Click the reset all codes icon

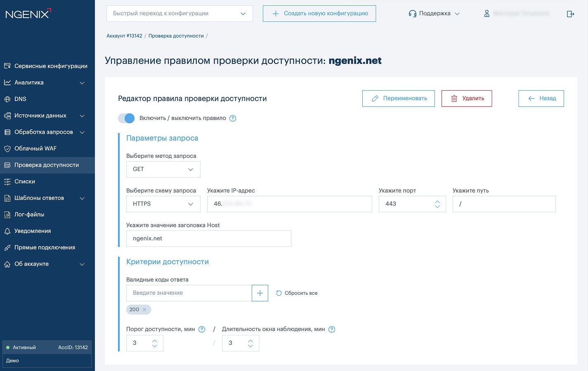tap(279, 293)
